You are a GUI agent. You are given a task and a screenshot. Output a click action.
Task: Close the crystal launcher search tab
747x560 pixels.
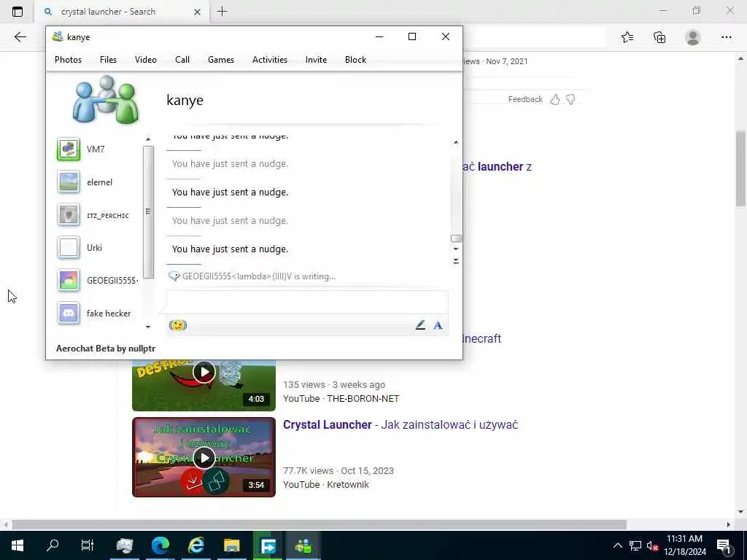click(x=197, y=12)
